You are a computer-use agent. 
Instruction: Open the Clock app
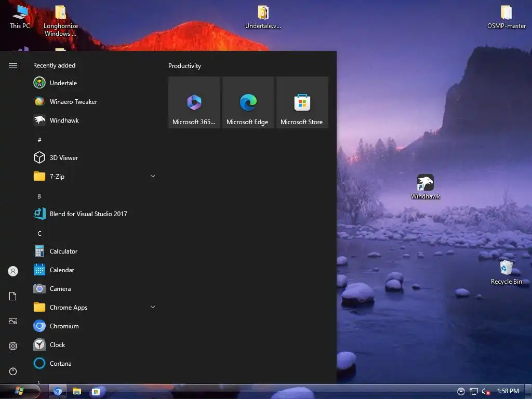coord(95,345)
